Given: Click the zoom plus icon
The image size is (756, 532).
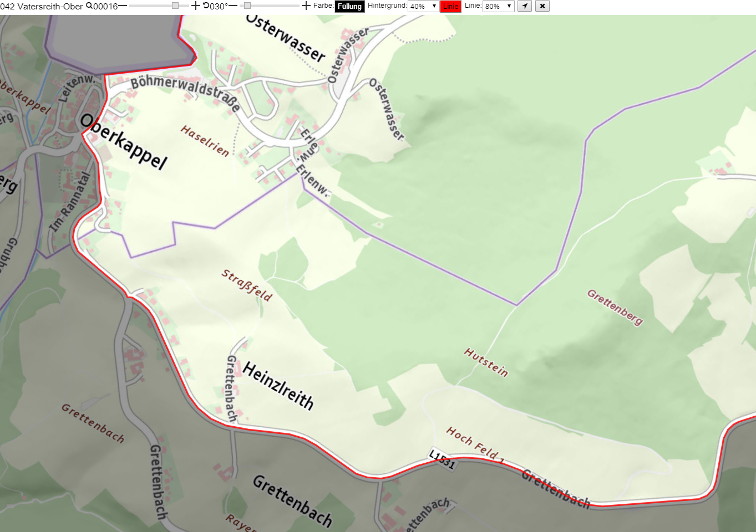Looking at the screenshot, I should pos(195,6).
